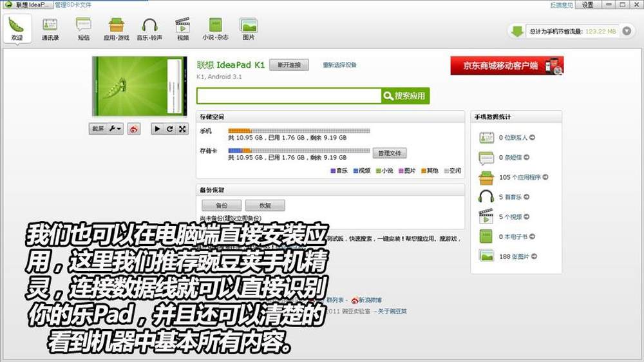Refresh the device screen preview
This screenshot has width=644, height=362.
coord(169,129)
